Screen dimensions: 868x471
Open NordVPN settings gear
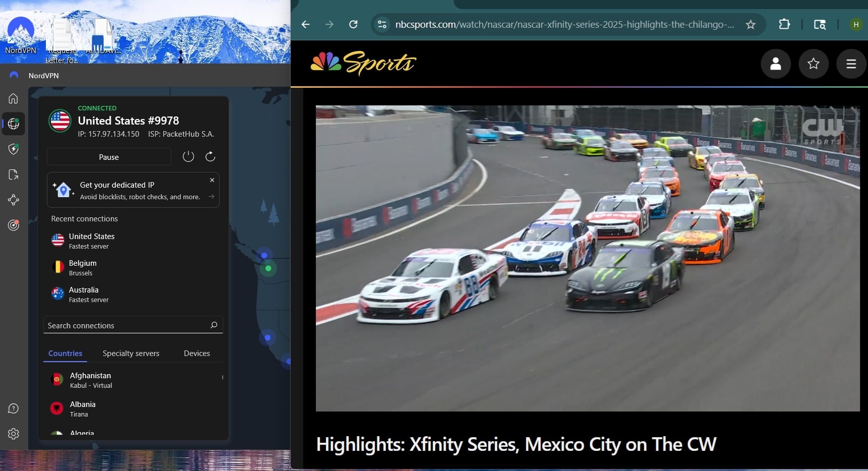[14, 434]
